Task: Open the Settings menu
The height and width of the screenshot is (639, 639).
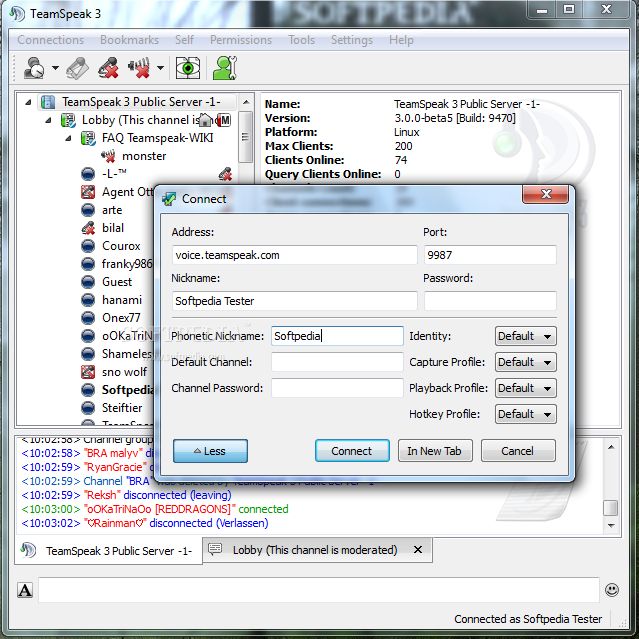Action: coord(352,40)
